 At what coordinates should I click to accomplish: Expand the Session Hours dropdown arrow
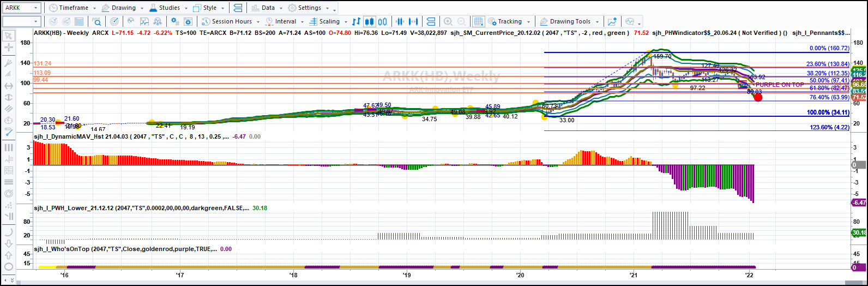(258, 21)
